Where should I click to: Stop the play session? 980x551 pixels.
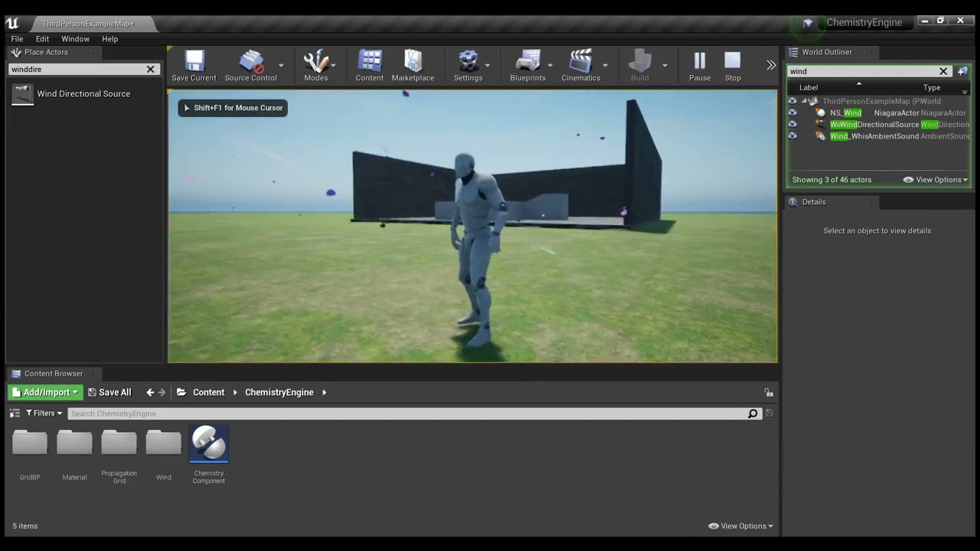point(733,66)
